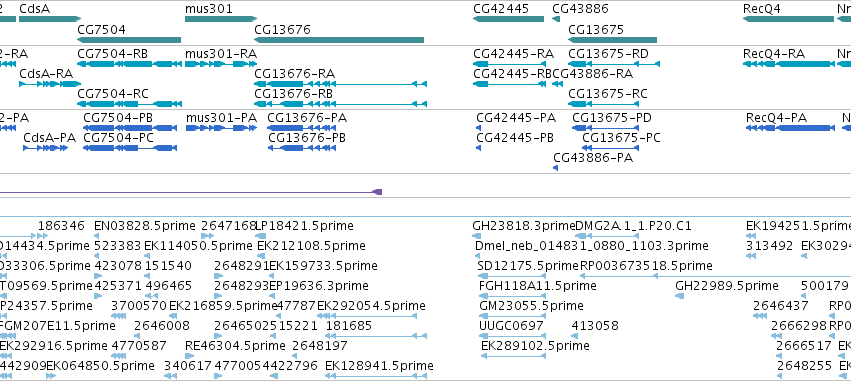
Task: Select the small CG43886 gene arrowhead
Action: click(x=556, y=19)
